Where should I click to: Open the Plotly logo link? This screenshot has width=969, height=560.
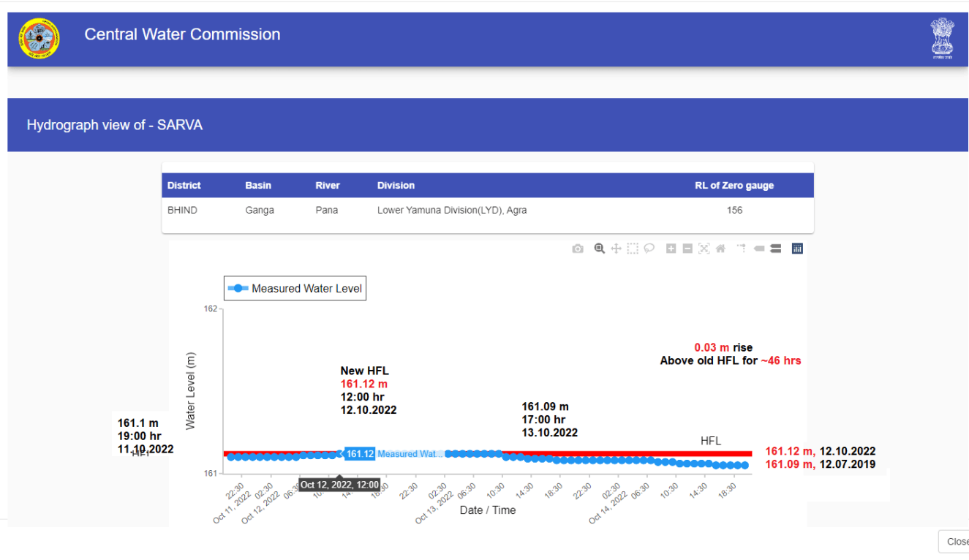point(797,249)
